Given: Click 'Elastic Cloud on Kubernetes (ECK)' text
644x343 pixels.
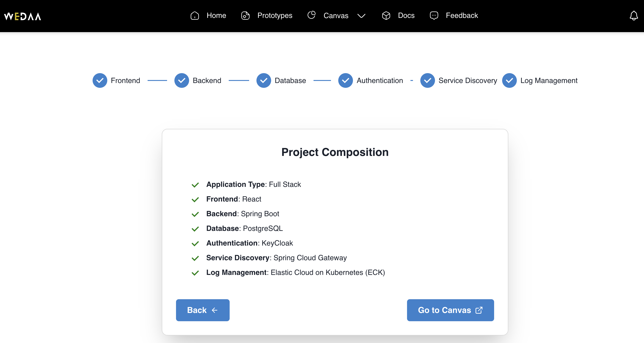Looking at the screenshot, I should [328, 272].
